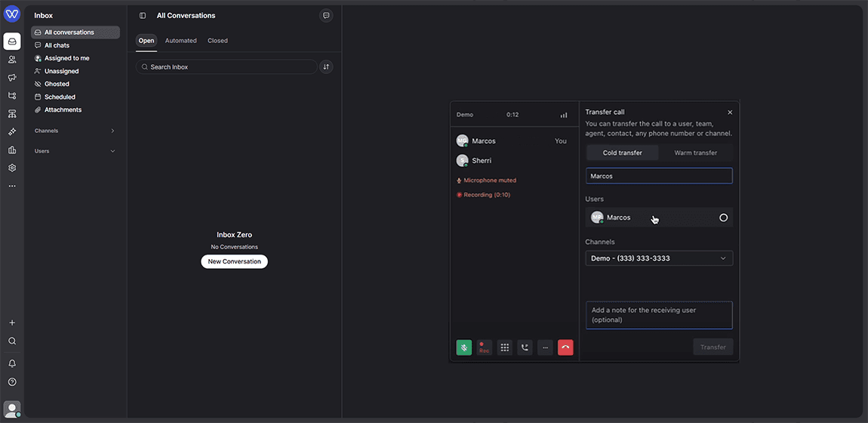This screenshot has width=868, height=423.
Task: Open the three-dot More menu in rail
Action: point(11,186)
